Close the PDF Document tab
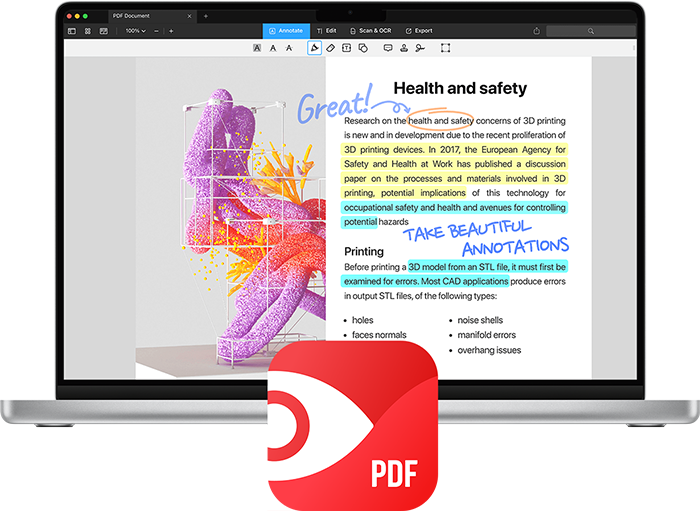Image resolution: width=700 pixels, height=512 pixels. click(x=189, y=16)
